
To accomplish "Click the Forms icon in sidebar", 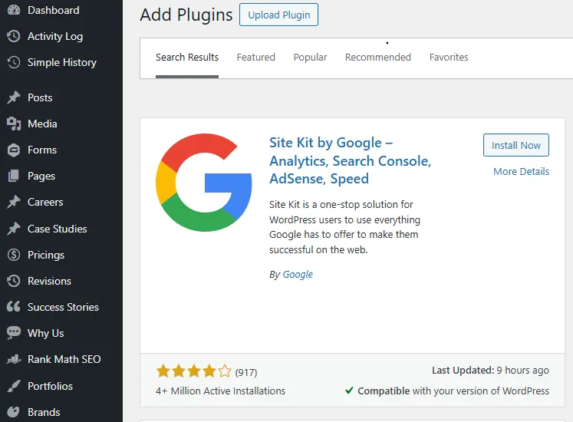I will [x=14, y=150].
